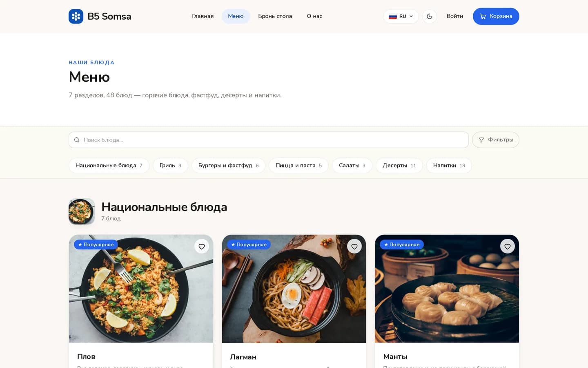Select the Напитки category chip
Screen dimensions: 588x368
pos(449,166)
